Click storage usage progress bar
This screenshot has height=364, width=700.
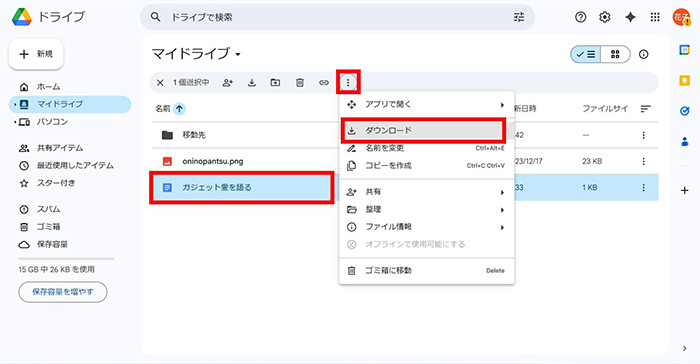(x=66, y=258)
